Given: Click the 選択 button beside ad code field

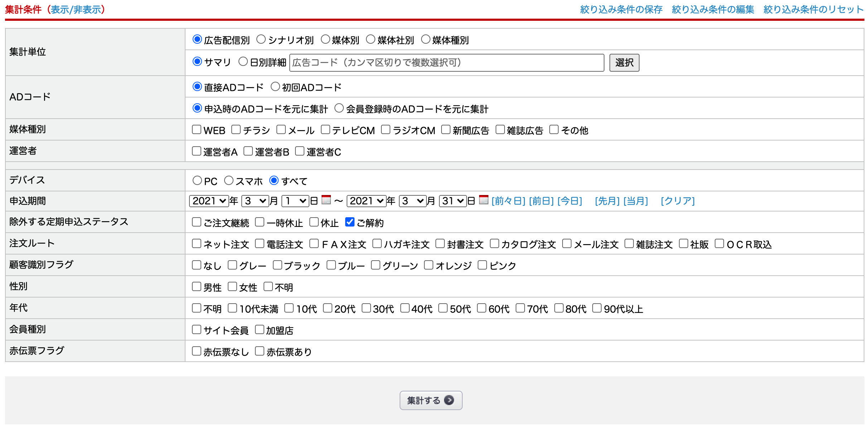Looking at the screenshot, I should click(x=624, y=63).
